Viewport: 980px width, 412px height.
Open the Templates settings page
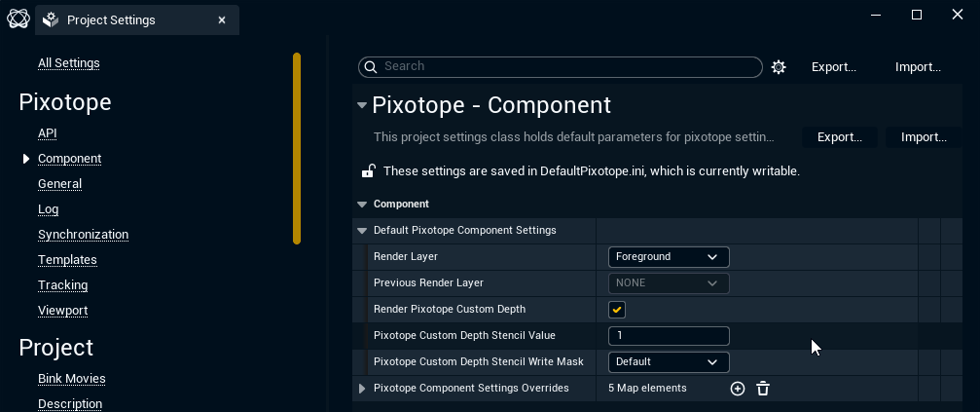point(67,259)
